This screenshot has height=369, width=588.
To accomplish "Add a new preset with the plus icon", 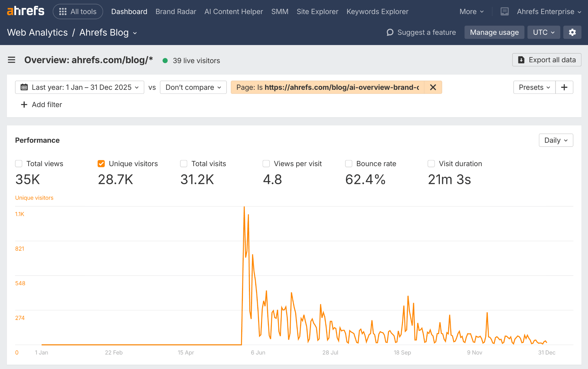I will pos(564,87).
